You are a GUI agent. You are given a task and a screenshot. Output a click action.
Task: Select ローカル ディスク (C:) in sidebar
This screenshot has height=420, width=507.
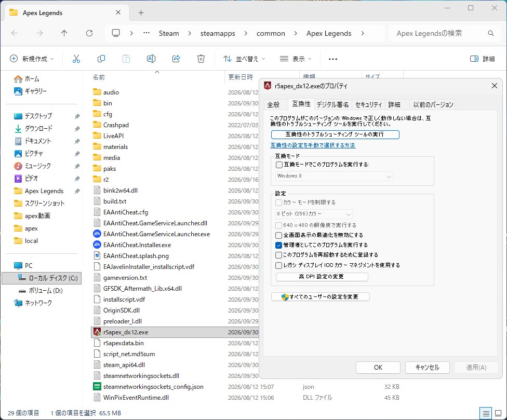click(42, 278)
